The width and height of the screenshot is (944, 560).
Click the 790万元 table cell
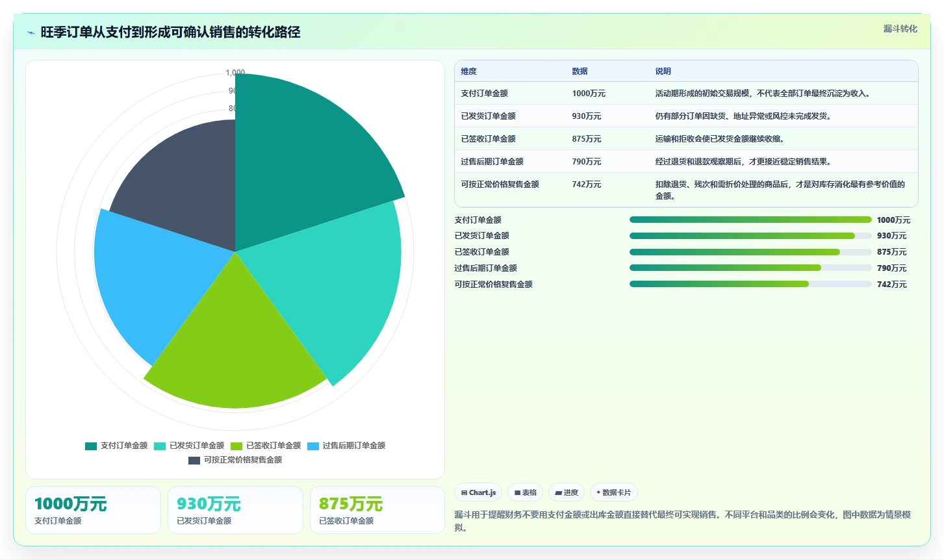click(587, 162)
